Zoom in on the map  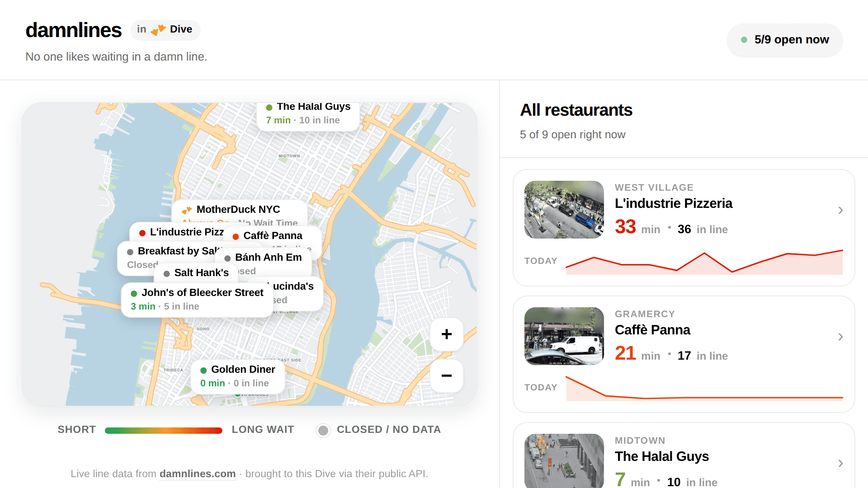[x=447, y=334]
